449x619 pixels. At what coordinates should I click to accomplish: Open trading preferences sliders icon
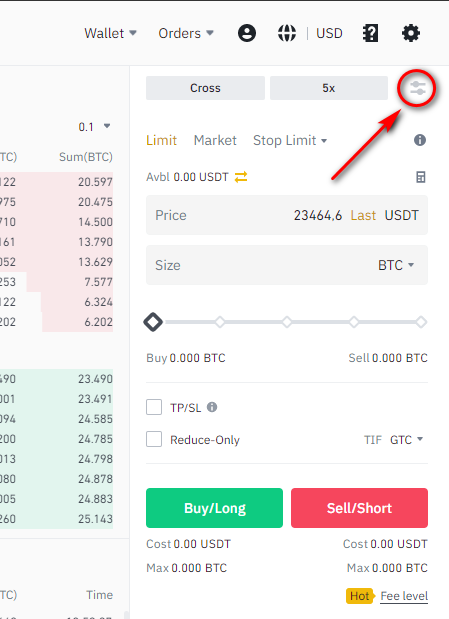pos(417,88)
